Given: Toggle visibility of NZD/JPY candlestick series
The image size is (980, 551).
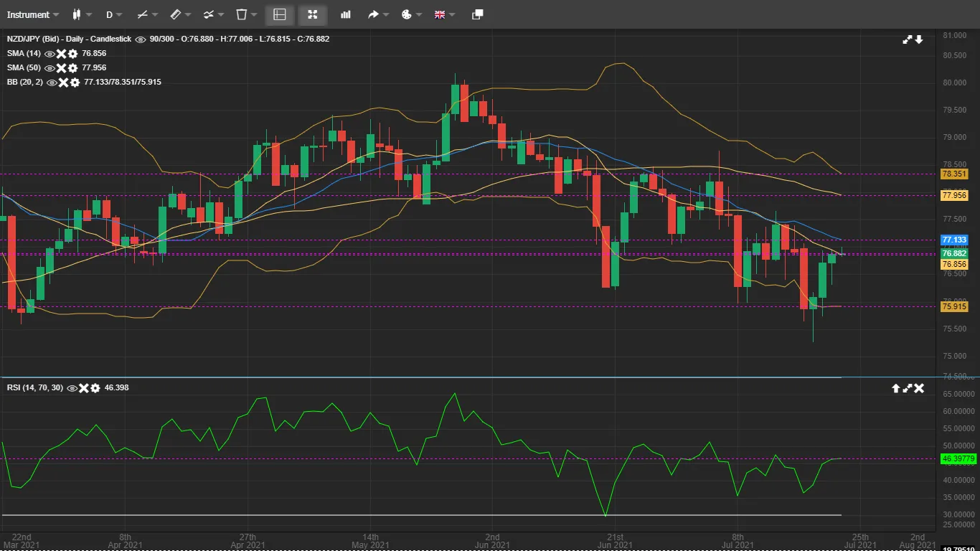Looking at the screenshot, I should coord(141,39).
